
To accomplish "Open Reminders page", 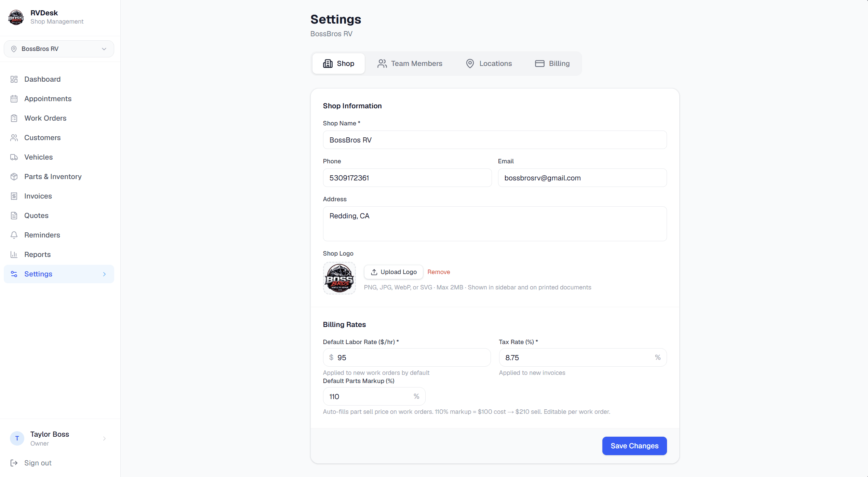I will (x=59, y=235).
